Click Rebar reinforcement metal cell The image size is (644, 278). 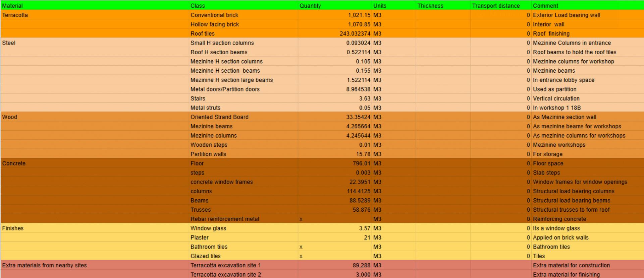pyautogui.click(x=244, y=219)
